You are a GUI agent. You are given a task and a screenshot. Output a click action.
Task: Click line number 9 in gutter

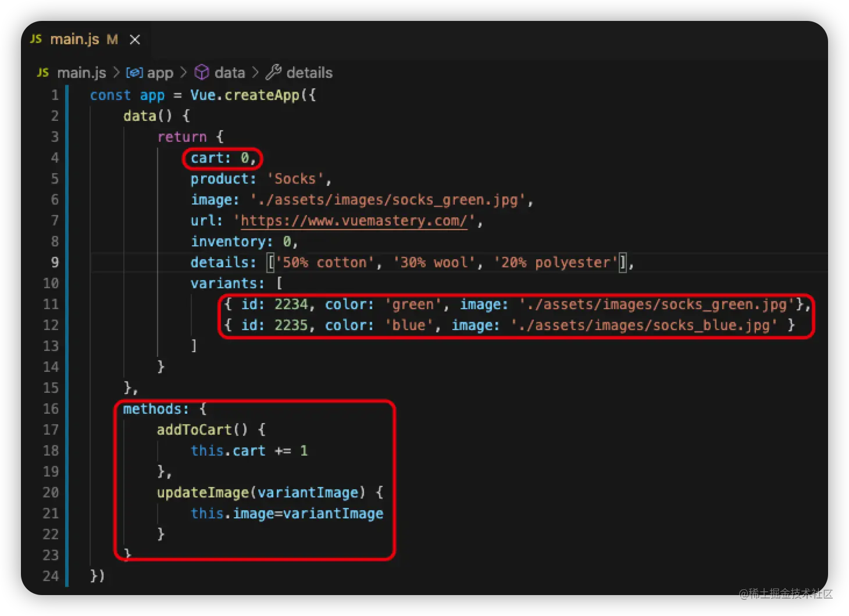(55, 263)
